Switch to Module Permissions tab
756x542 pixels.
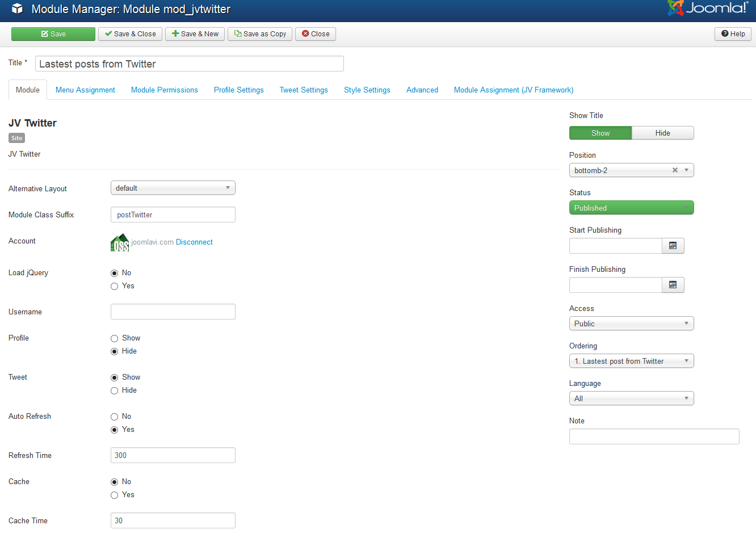click(165, 90)
